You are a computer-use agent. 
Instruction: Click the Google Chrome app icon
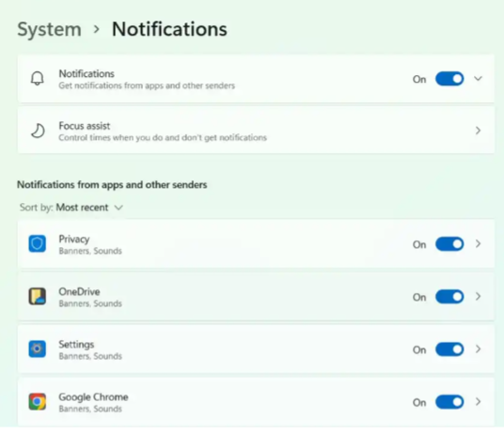tap(38, 401)
